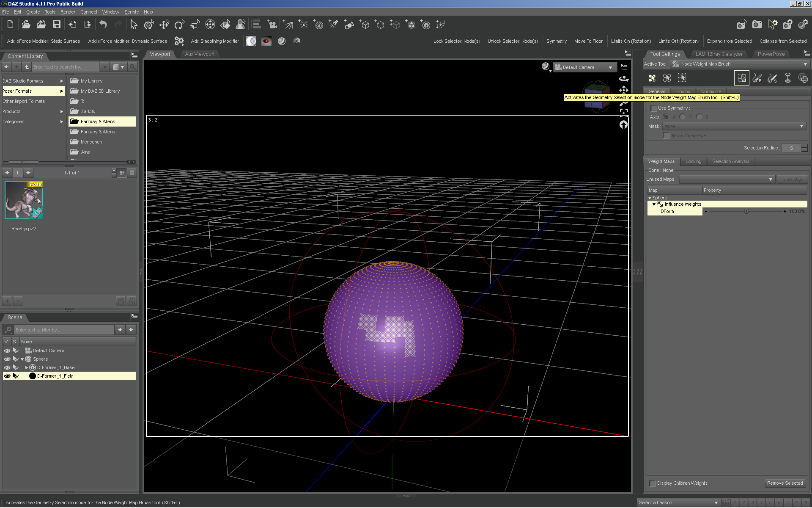Check Display Children Weights option
The image size is (812, 508).
click(x=653, y=483)
